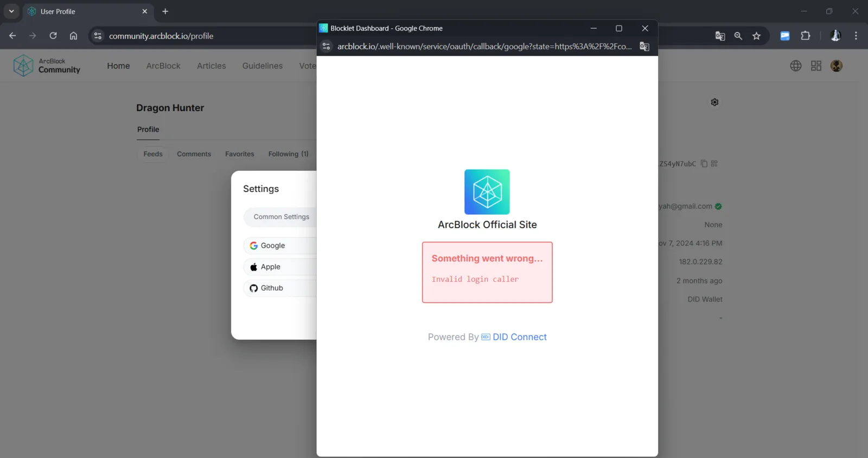Select the Profile tab
The width and height of the screenshot is (868, 458).
point(148,130)
